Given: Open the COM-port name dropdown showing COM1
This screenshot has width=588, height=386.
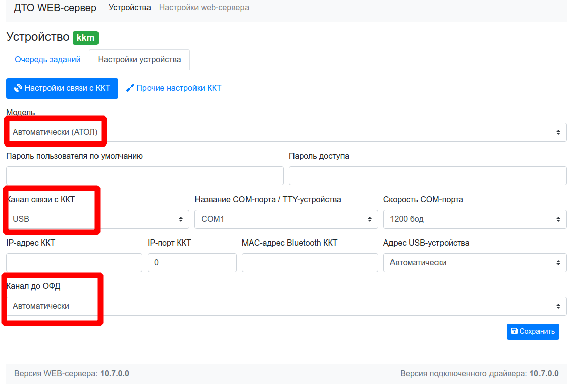Looking at the screenshot, I should (286, 219).
